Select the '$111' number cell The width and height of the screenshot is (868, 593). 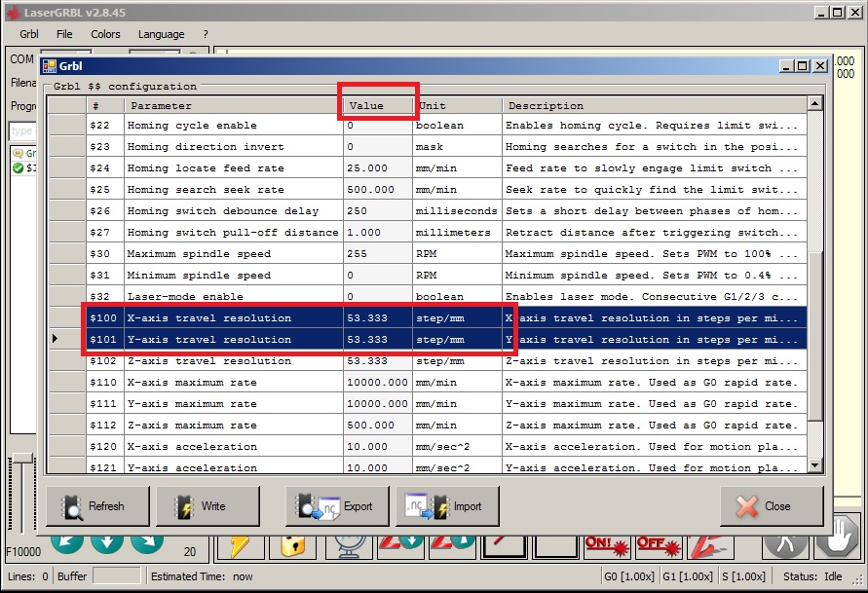[105, 404]
